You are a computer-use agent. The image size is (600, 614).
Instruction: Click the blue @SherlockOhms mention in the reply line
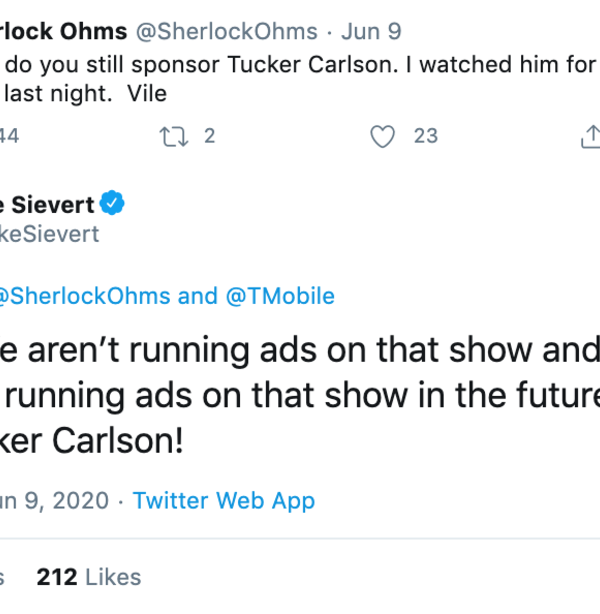[84, 296]
